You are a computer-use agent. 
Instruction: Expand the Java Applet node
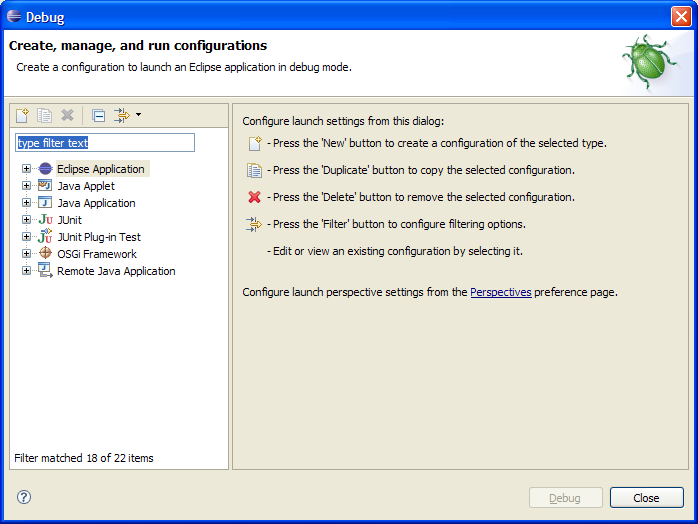[26, 186]
